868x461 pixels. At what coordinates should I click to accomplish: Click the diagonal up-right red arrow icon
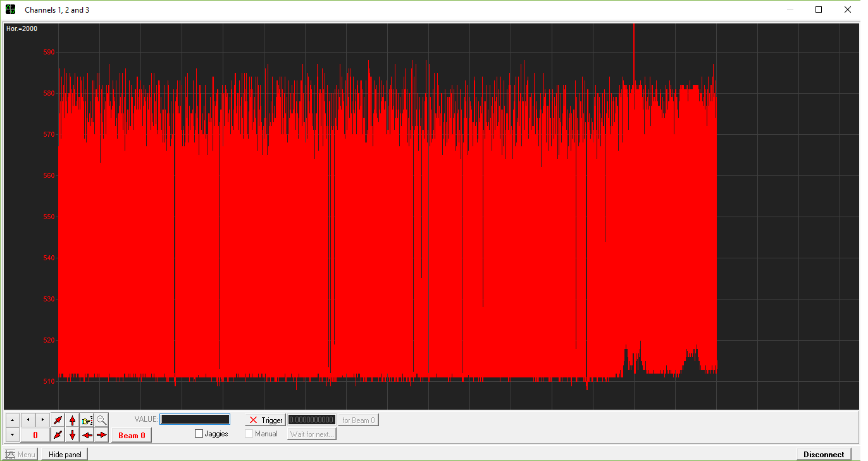58,420
